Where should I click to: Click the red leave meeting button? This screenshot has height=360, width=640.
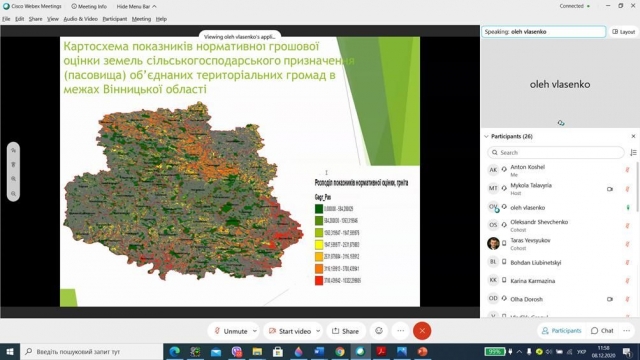[x=422, y=331]
